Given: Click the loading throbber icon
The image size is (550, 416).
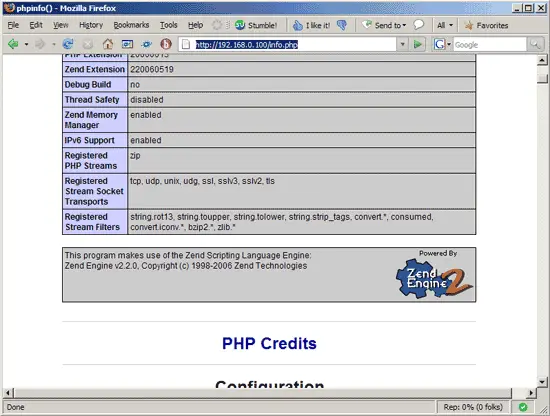Looking at the screenshot, I should click(x=217, y=25).
